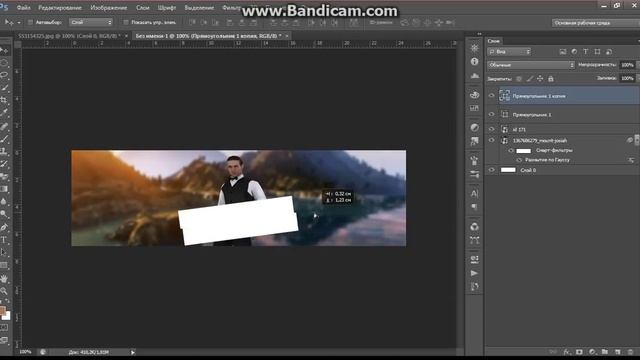This screenshot has height=360, width=640.
Task: Filter layers by shape type
Action: (x=597, y=51)
